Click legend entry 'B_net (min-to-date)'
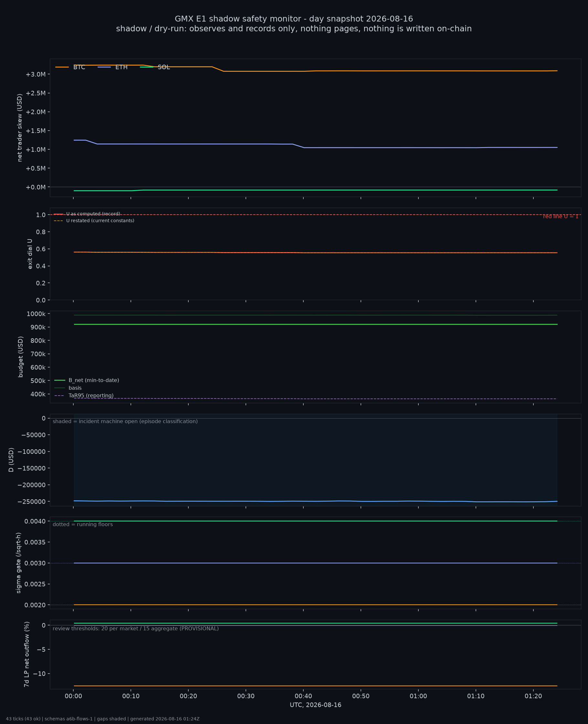 point(94,380)
